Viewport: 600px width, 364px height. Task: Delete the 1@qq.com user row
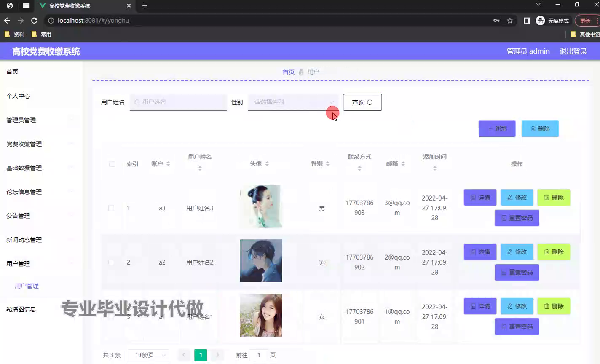(554, 306)
